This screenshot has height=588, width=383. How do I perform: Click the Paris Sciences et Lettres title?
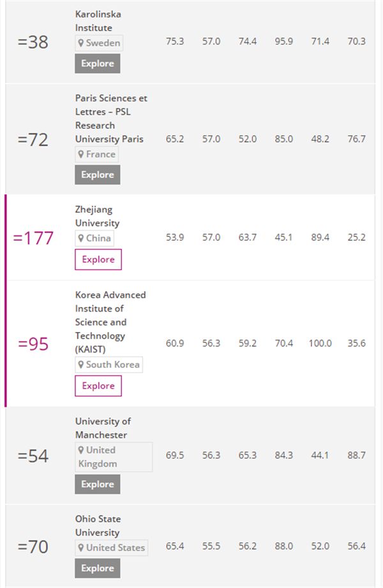pyautogui.click(x=111, y=119)
